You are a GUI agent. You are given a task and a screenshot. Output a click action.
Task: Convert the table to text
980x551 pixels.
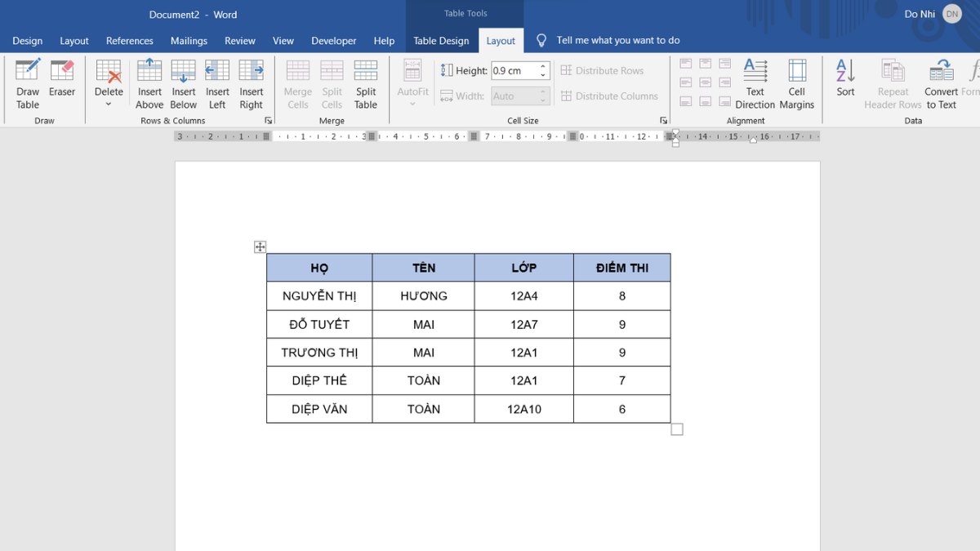[x=941, y=84]
